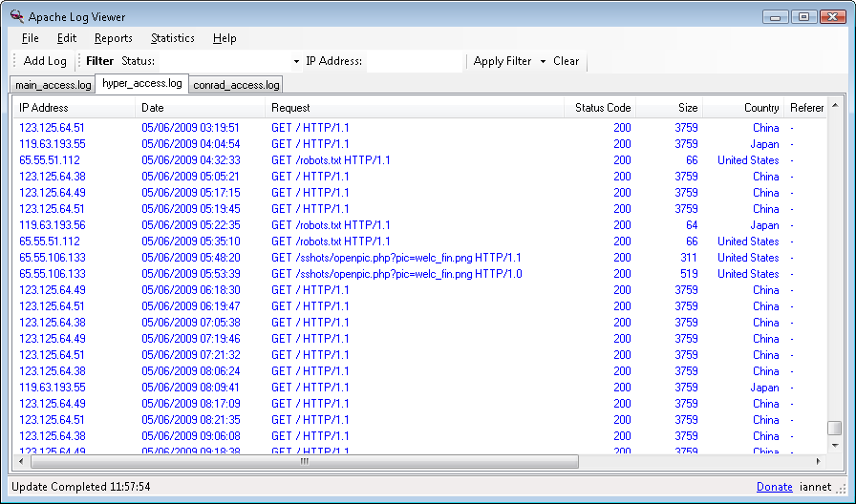Open the Help menu

225,38
